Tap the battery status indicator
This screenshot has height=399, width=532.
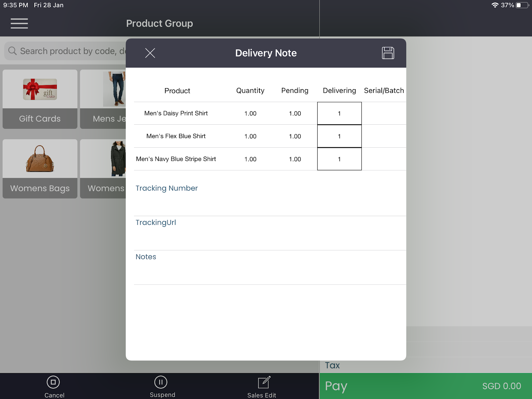(x=522, y=5)
